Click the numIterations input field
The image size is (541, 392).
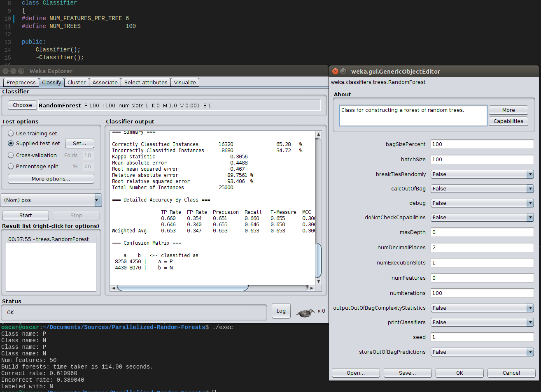click(482, 293)
